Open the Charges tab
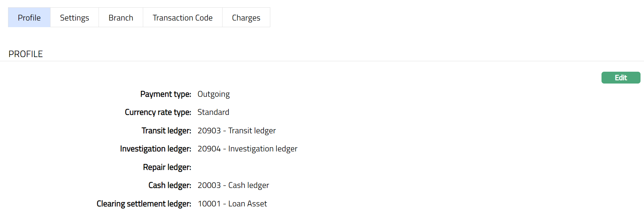 pyautogui.click(x=246, y=17)
